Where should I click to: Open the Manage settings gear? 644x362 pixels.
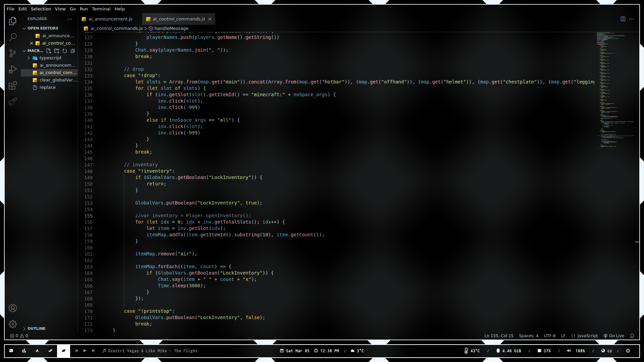(13, 324)
